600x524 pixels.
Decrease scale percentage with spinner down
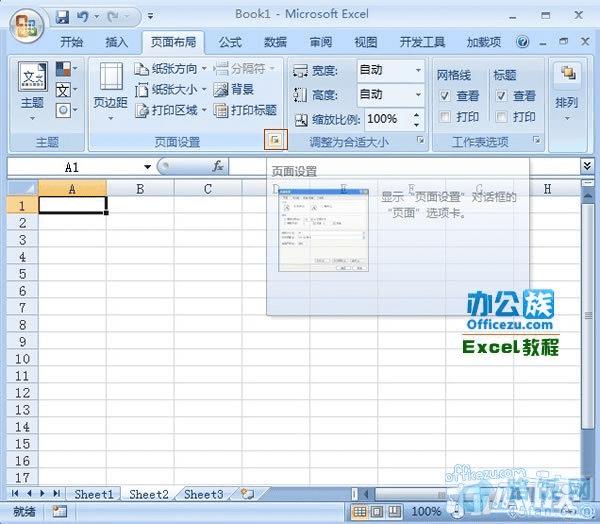[416, 124]
